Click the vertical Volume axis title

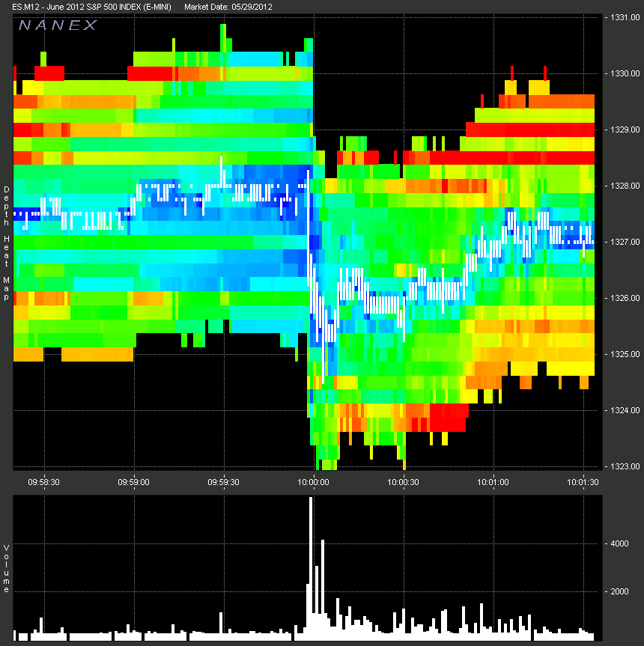(6, 569)
